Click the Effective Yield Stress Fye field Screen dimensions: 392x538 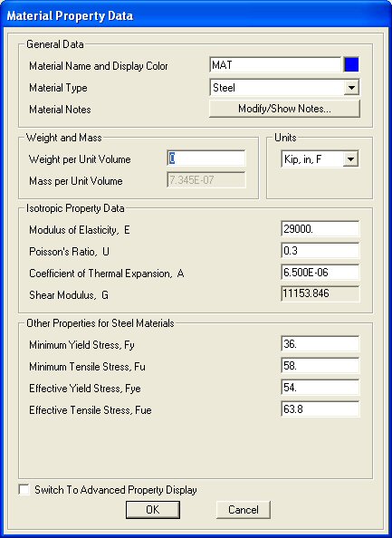[320, 388]
